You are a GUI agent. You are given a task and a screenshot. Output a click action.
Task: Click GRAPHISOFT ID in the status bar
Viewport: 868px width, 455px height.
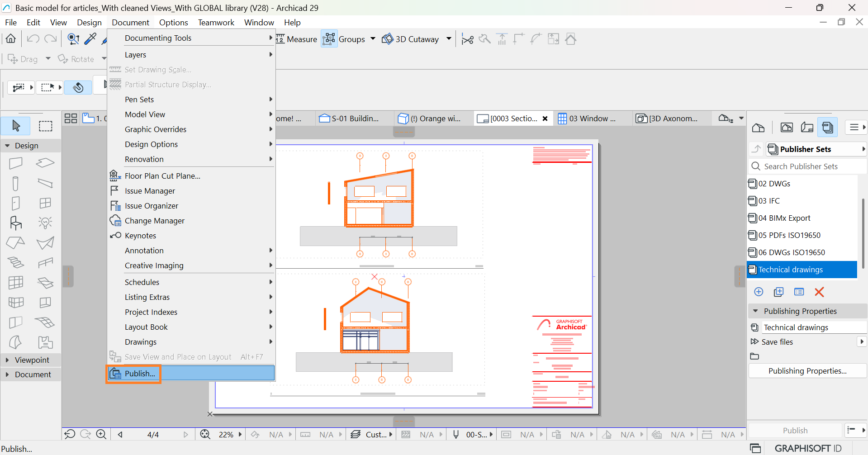pyautogui.click(x=808, y=448)
